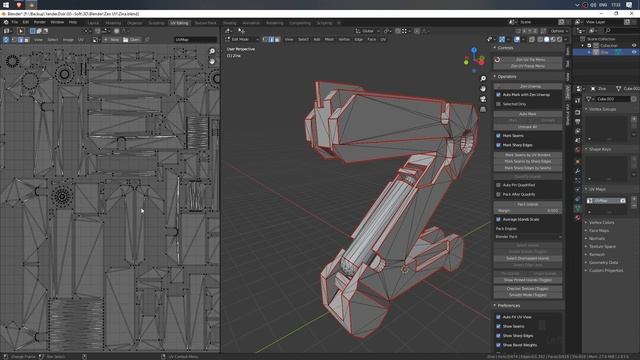Adjust the Margin slider field
The image size is (640, 360).
pyautogui.click(x=528, y=210)
